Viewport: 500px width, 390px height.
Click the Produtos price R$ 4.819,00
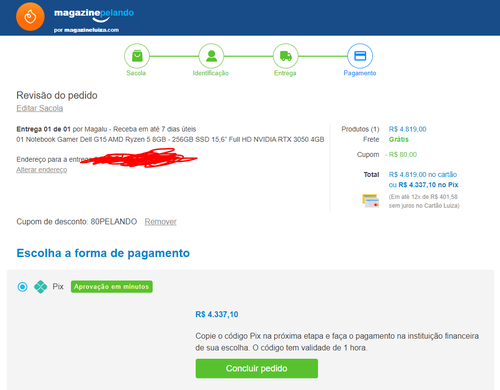(407, 129)
